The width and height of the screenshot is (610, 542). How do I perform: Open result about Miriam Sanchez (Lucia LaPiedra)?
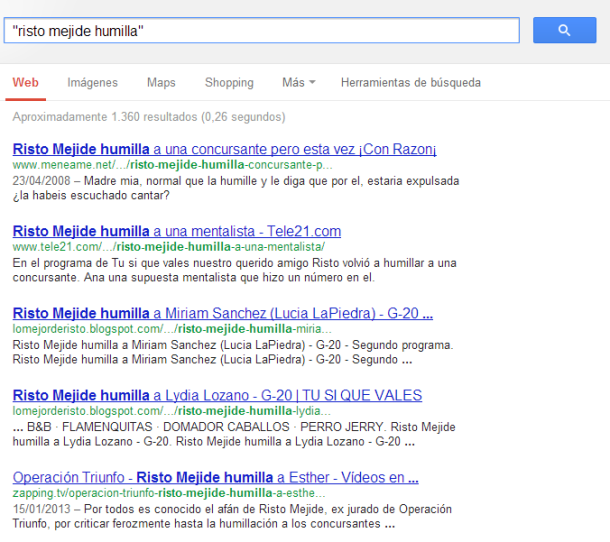tap(223, 313)
